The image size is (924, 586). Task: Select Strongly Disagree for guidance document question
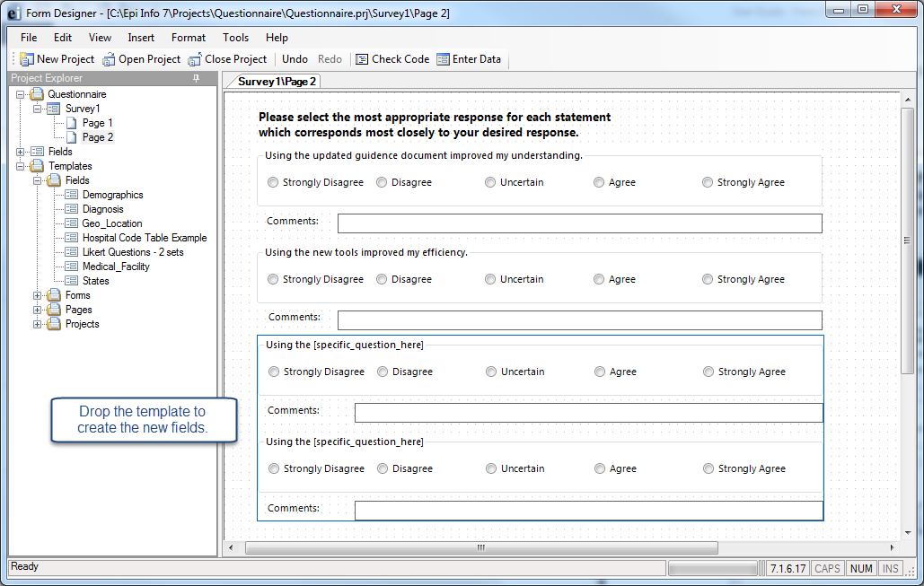[x=273, y=182]
